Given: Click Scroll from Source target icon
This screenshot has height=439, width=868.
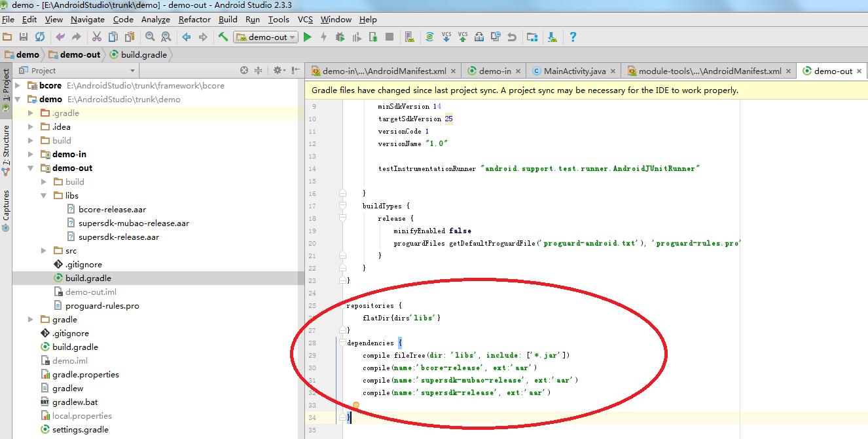Looking at the screenshot, I should [x=244, y=70].
